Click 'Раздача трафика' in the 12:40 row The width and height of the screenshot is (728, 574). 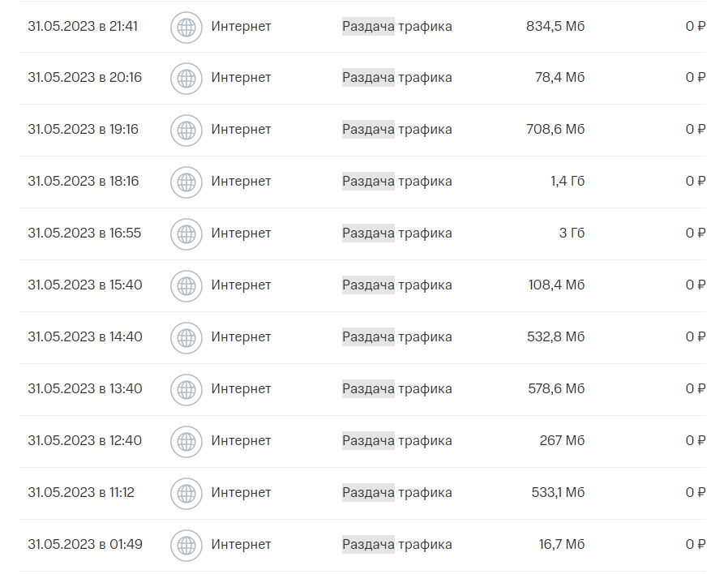tap(396, 441)
